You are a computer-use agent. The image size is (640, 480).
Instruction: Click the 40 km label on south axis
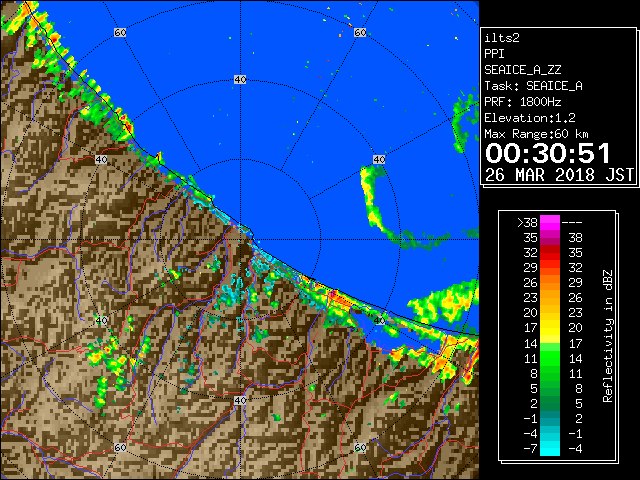coord(240,400)
